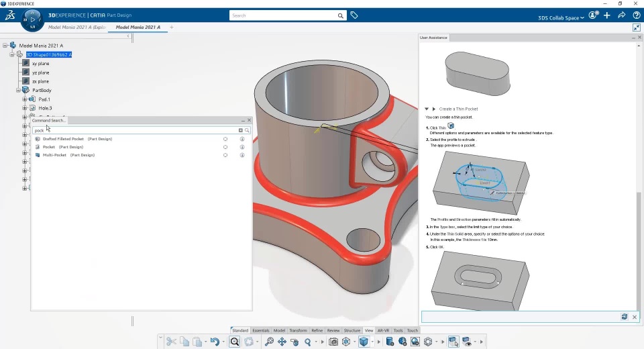644x349 pixels.
Task: Expand the Hole.3 feature node
Action: tap(25, 108)
